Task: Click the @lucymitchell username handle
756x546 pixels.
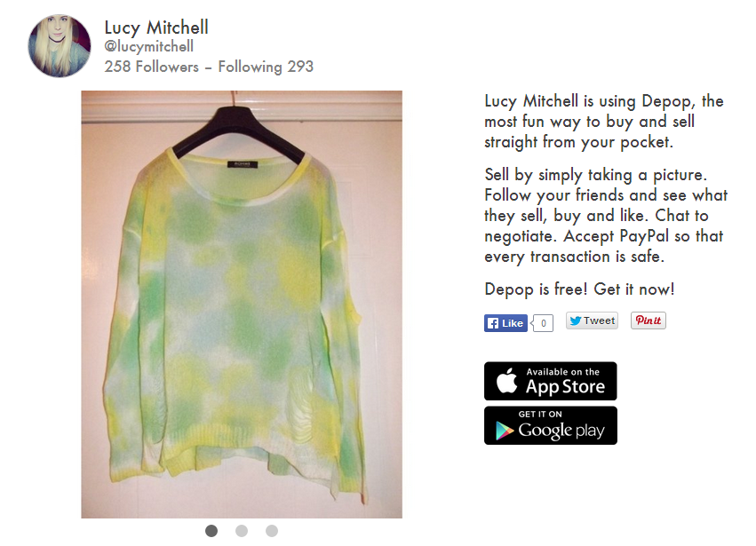Action: coord(148,46)
